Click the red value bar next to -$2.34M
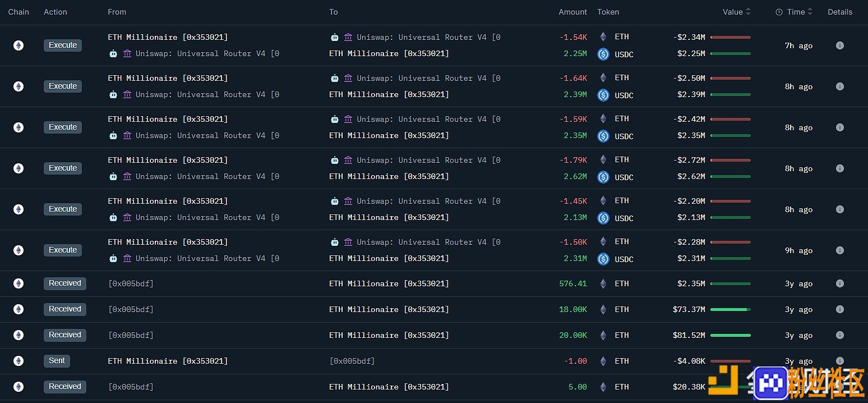This screenshot has width=868, height=403. point(730,37)
